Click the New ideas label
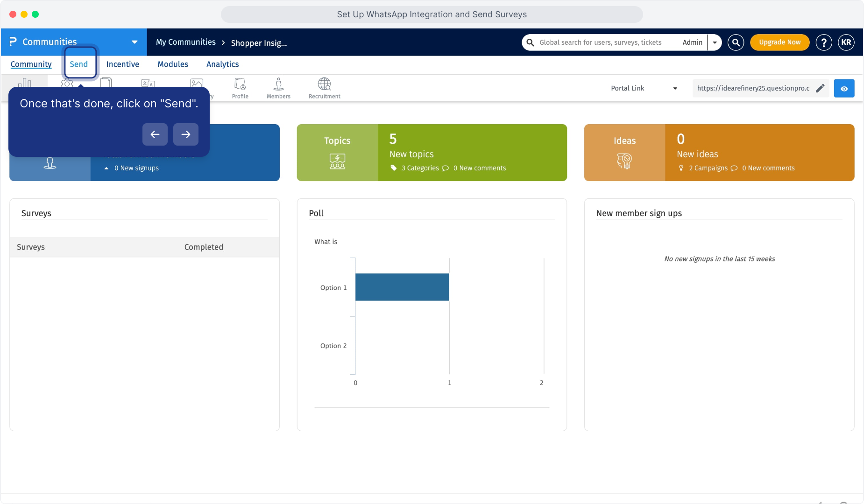The width and height of the screenshot is (864, 504). pyautogui.click(x=697, y=154)
